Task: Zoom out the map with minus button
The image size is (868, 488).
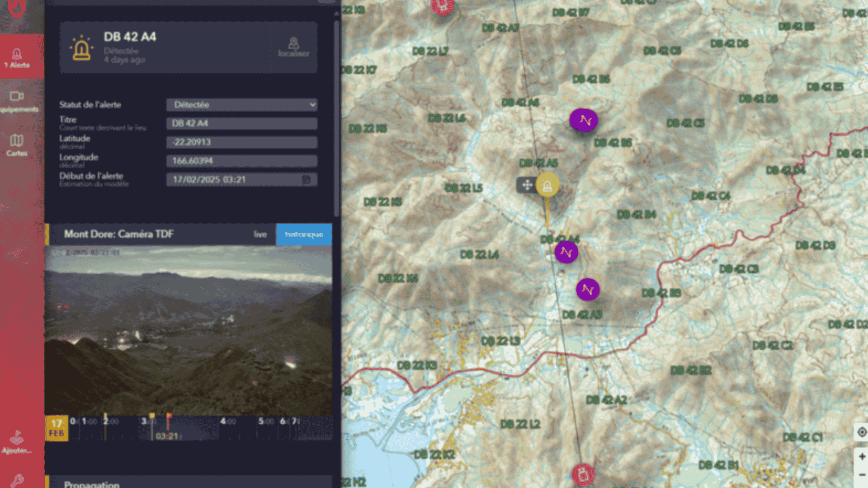Action: point(861,474)
